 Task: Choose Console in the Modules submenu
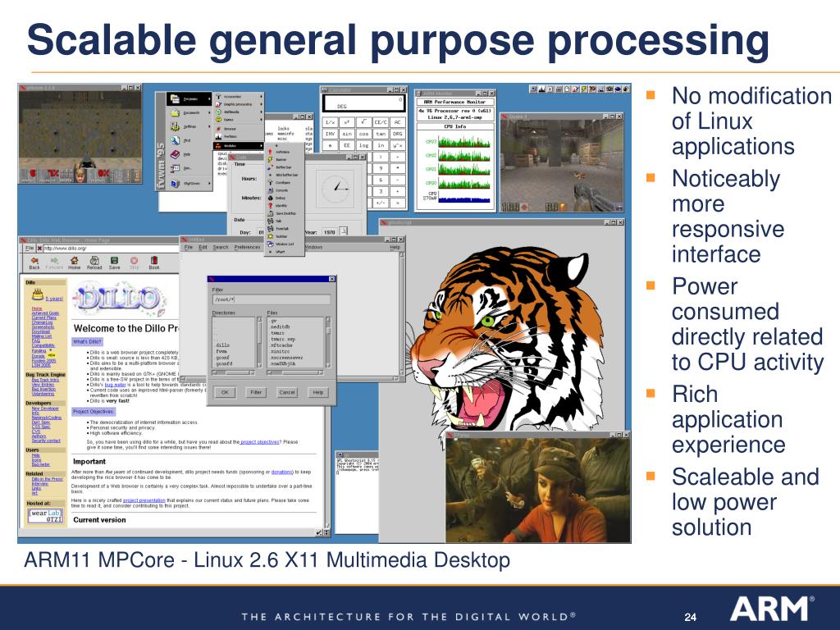point(285,190)
